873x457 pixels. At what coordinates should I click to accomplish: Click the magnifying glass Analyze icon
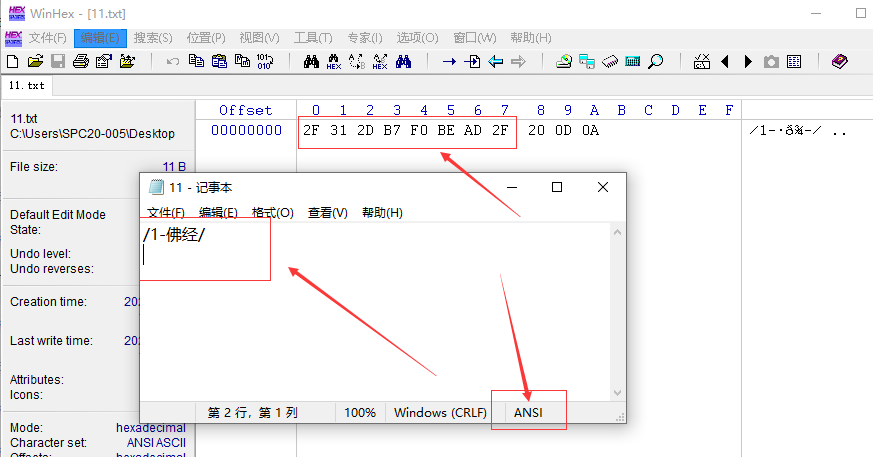(656, 61)
